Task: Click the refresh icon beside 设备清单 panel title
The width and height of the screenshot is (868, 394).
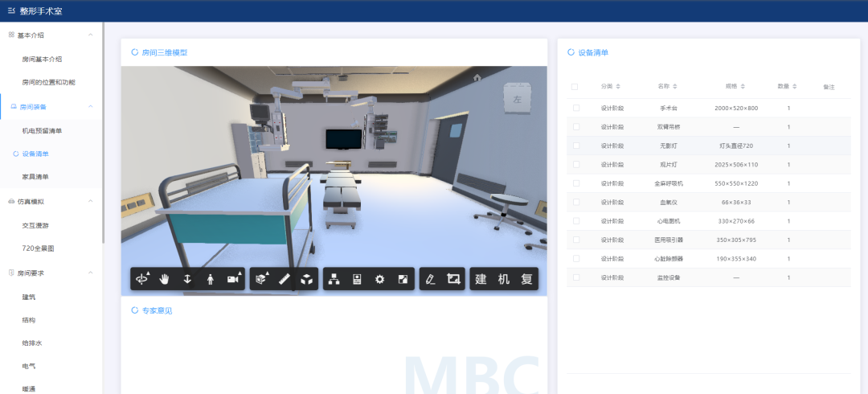Action: pyautogui.click(x=571, y=52)
